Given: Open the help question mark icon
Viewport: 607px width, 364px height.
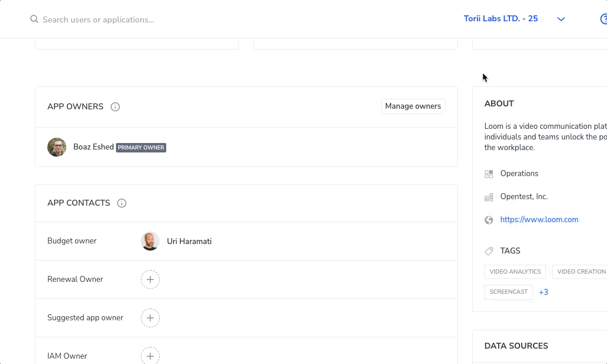Looking at the screenshot, I should [603, 19].
